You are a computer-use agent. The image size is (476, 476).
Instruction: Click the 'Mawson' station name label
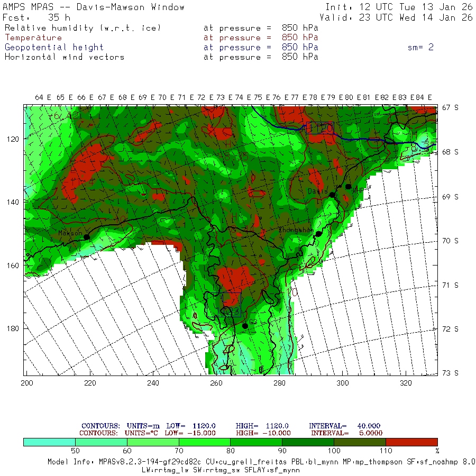pos(70,233)
